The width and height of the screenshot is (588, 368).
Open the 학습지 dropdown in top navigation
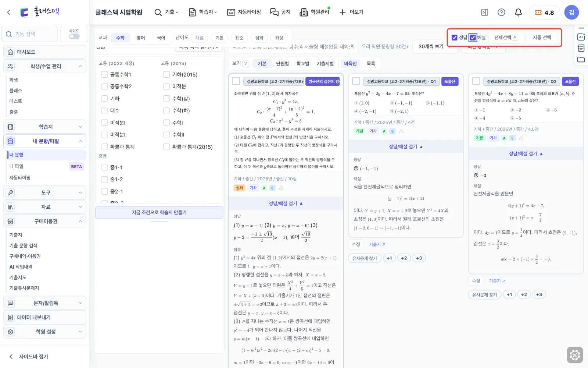[x=203, y=12]
